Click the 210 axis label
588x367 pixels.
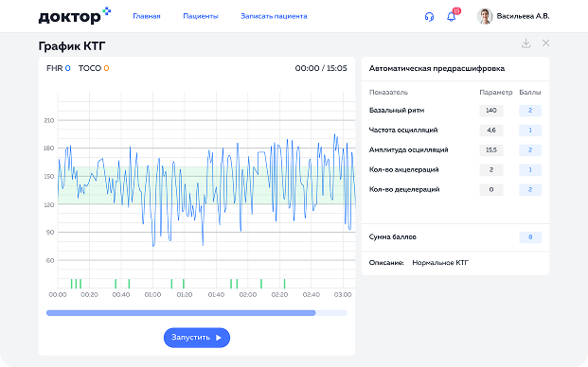49,120
